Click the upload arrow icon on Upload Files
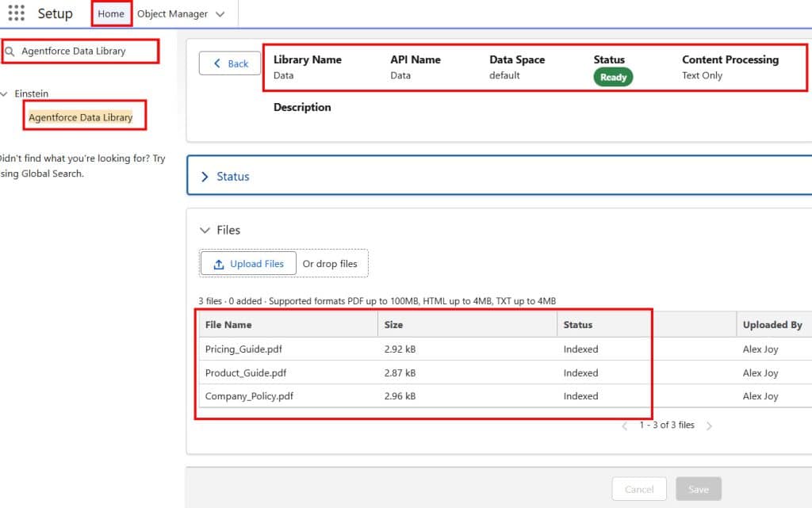The height and width of the screenshot is (508, 812). tap(219, 265)
